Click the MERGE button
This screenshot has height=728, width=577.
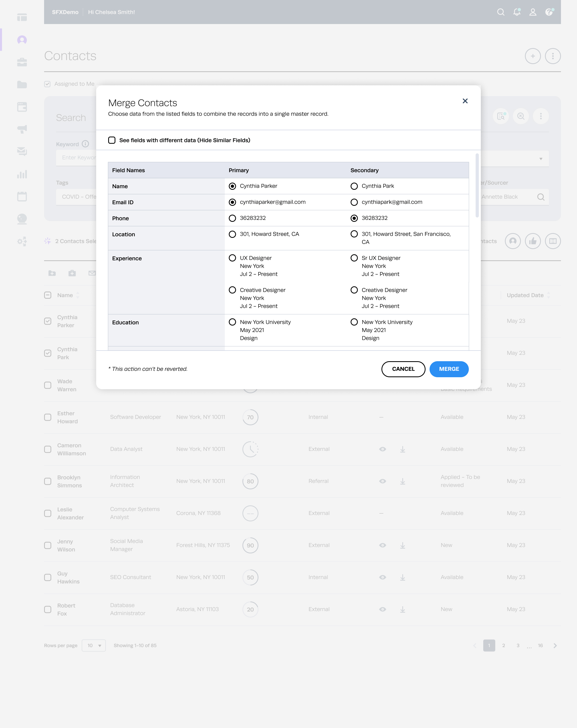(449, 369)
